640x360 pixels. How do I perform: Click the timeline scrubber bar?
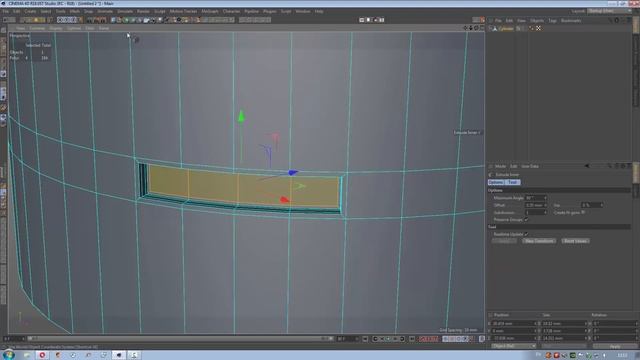click(180, 338)
